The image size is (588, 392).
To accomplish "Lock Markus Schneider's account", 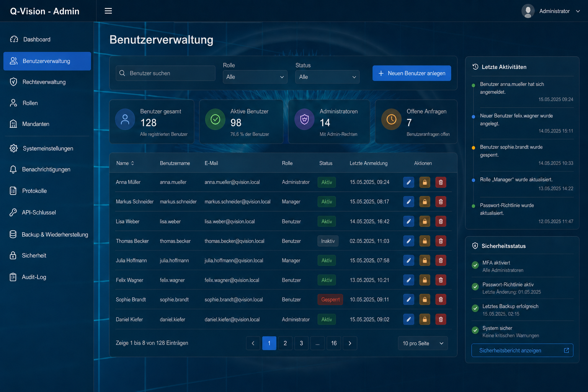I will 425,202.
